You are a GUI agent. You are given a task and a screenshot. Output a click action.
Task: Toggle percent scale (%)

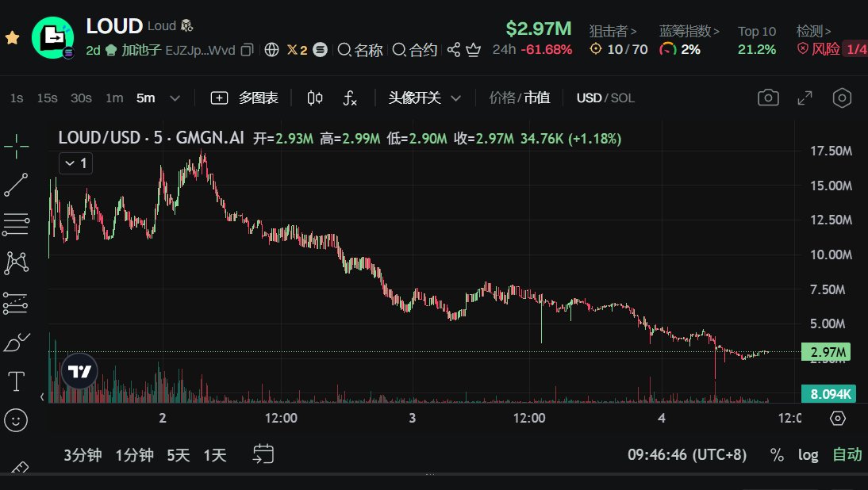[x=777, y=454]
